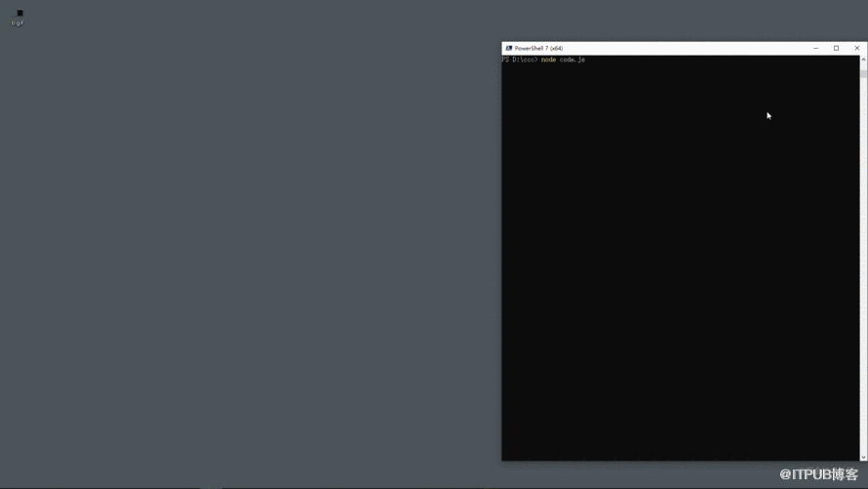Image resolution: width=868 pixels, height=489 pixels.
Task: Click the b.gif file name label
Action: coord(18,23)
